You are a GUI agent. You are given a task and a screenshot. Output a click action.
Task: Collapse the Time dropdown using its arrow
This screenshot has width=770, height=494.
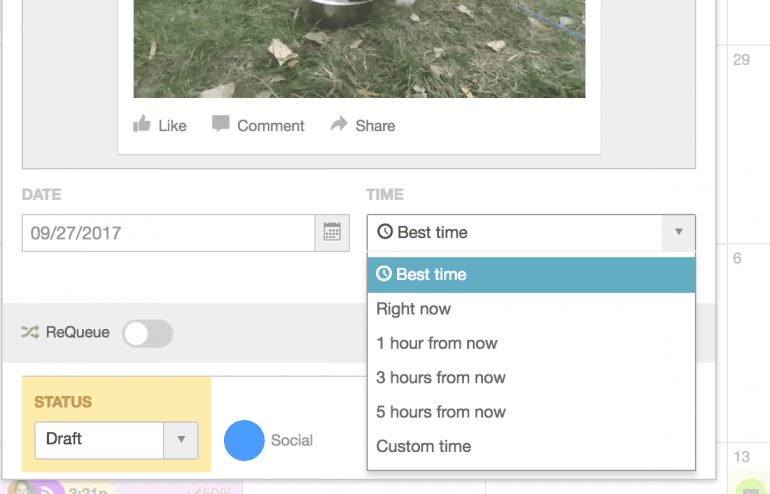678,233
